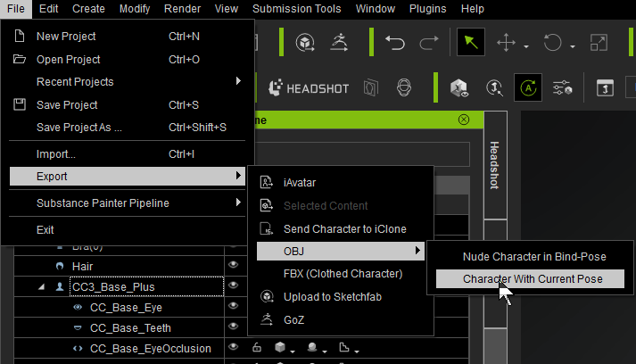Viewport: 636px width, 364px height.
Task: Click the CC_Base_Eye eye-shaped item icon
Action: (x=78, y=307)
